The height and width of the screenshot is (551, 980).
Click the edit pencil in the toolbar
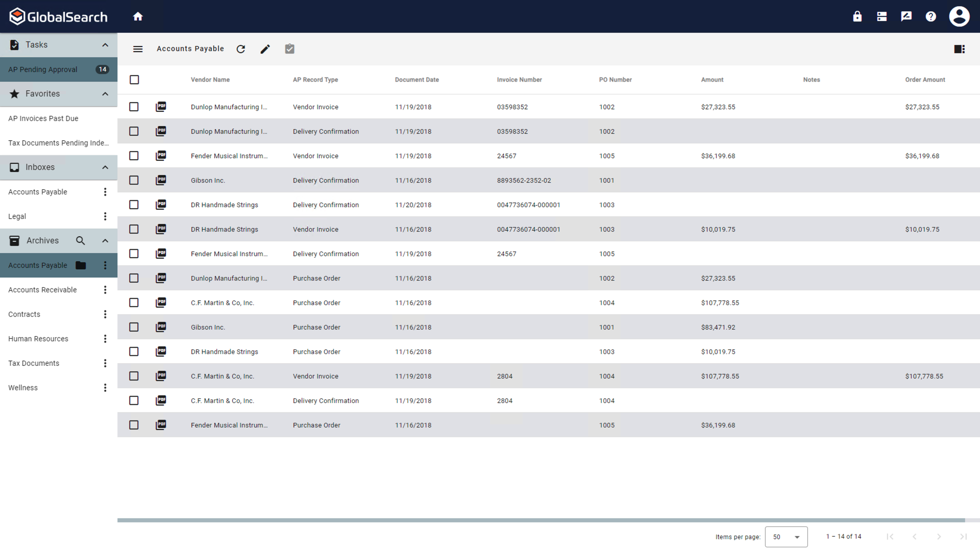(265, 49)
